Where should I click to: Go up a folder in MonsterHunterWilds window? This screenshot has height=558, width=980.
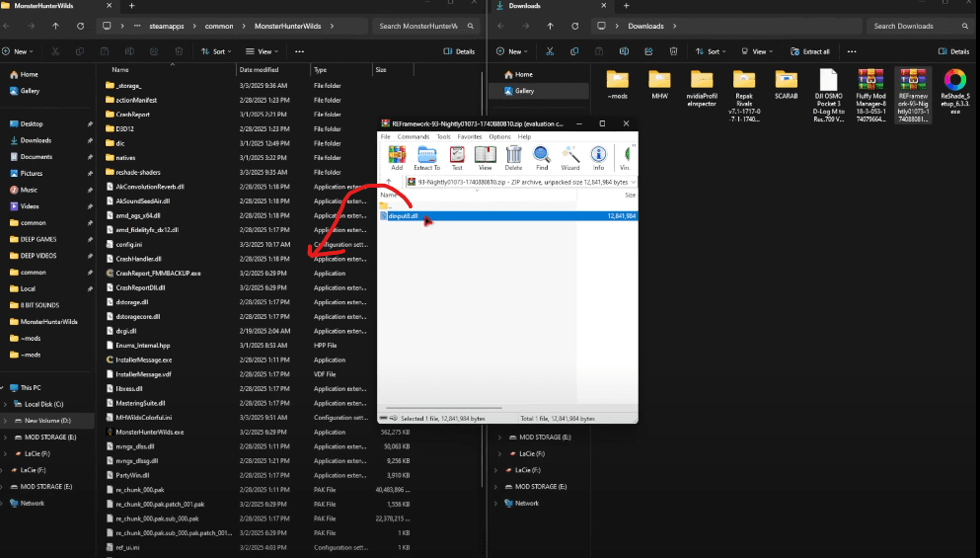tap(55, 27)
